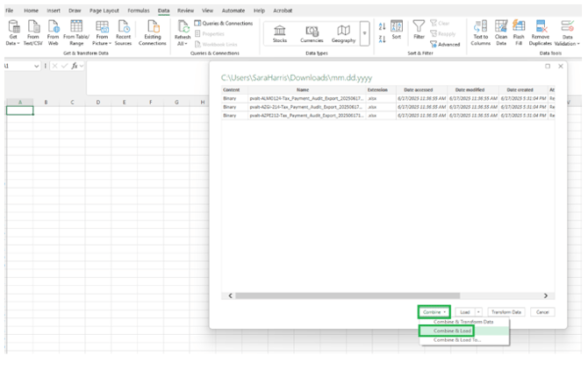Switch to the Formulas tab

[139, 11]
